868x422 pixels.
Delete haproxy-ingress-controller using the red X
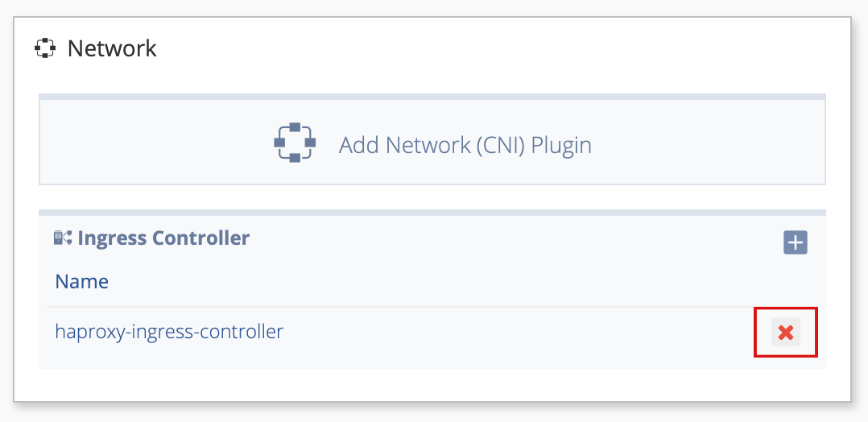[x=786, y=333]
